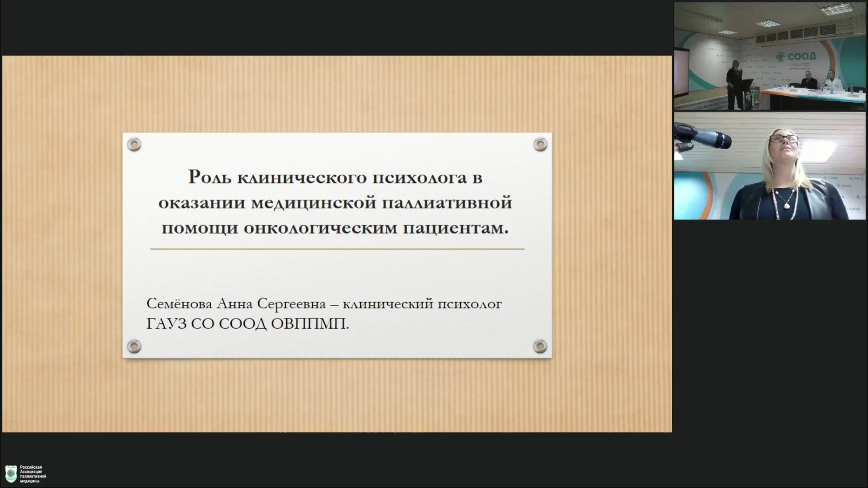868x488 pixels.
Task: Click the Russian palliative medicine association logo
Action: point(11,474)
